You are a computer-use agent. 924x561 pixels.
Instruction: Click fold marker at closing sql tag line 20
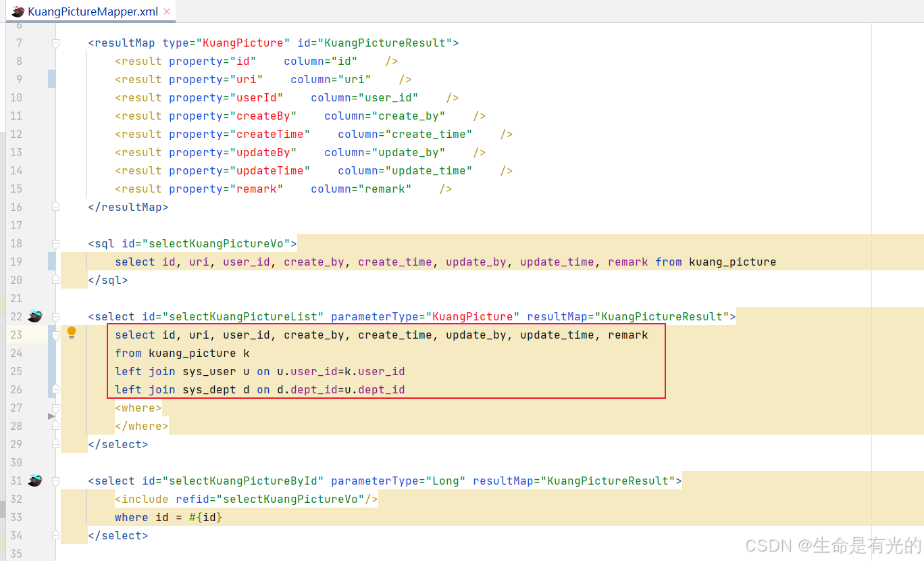(x=56, y=279)
